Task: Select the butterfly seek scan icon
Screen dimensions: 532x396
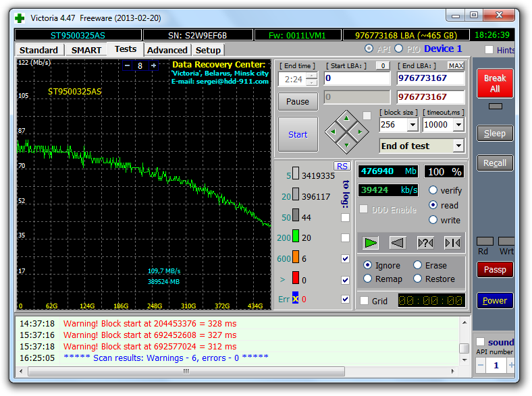Action: 452,243
